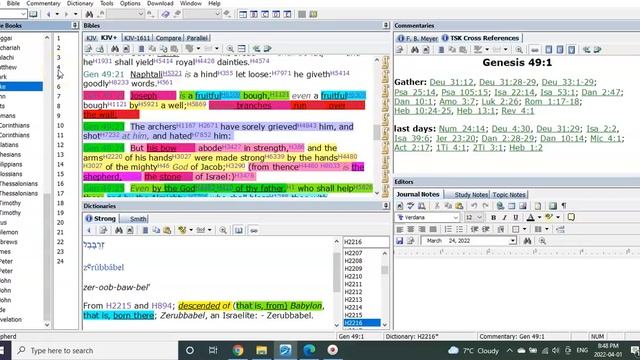Open the March 24, 2022 date dropdown

[x=513, y=241]
